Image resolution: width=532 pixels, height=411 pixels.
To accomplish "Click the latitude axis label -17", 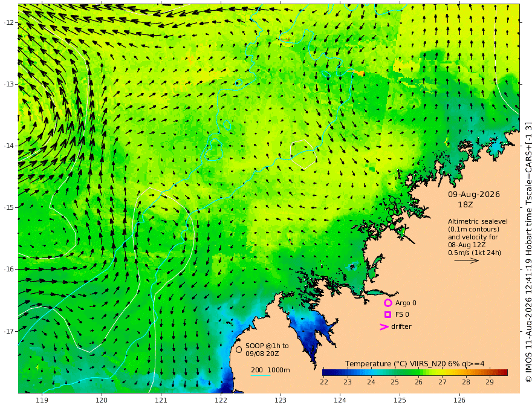I will pyautogui.click(x=9, y=331).
